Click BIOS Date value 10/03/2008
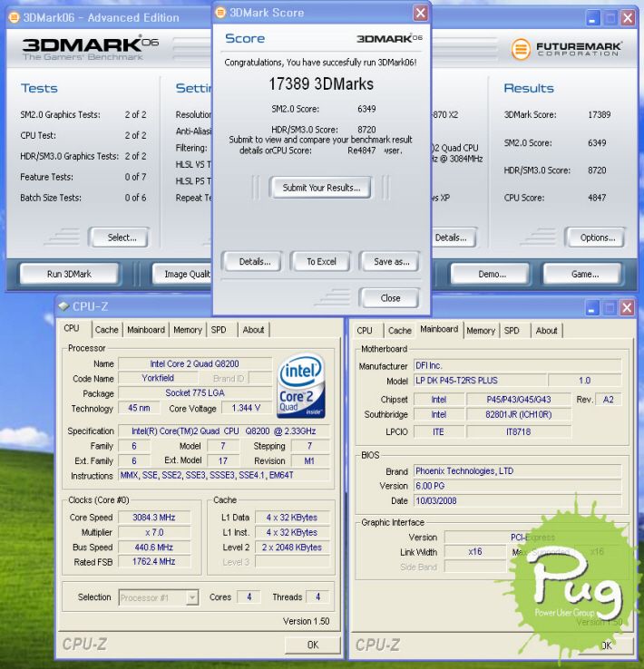 [517, 501]
